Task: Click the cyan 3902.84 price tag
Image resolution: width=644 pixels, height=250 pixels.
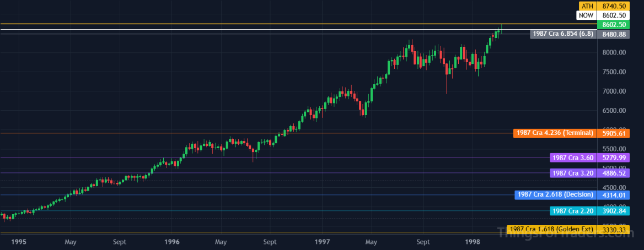Action: coord(614,211)
